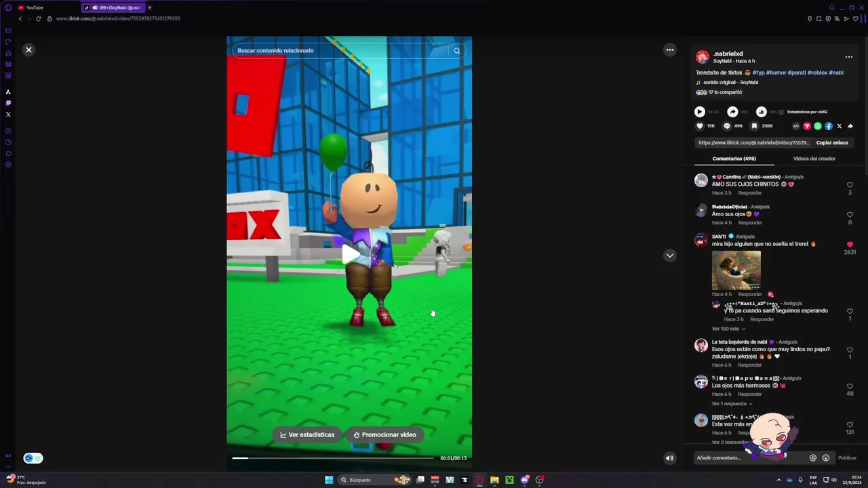Open File Explorer from the taskbar
Image resolution: width=868 pixels, height=488 pixels.
pos(494,480)
